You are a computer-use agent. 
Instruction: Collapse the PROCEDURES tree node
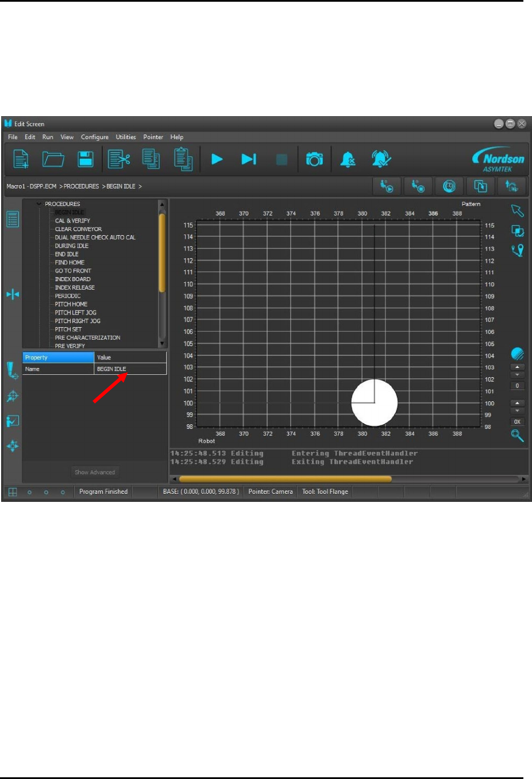38,204
